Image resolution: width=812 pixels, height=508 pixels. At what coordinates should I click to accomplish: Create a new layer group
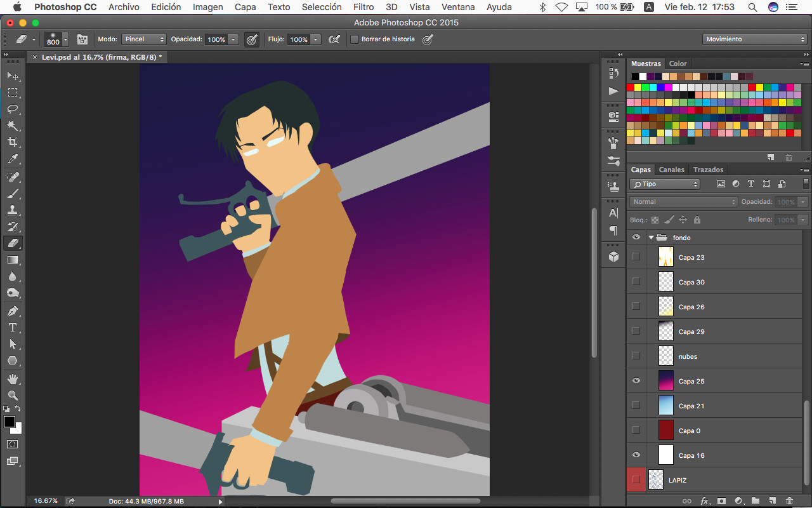pyautogui.click(x=756, y=501)
